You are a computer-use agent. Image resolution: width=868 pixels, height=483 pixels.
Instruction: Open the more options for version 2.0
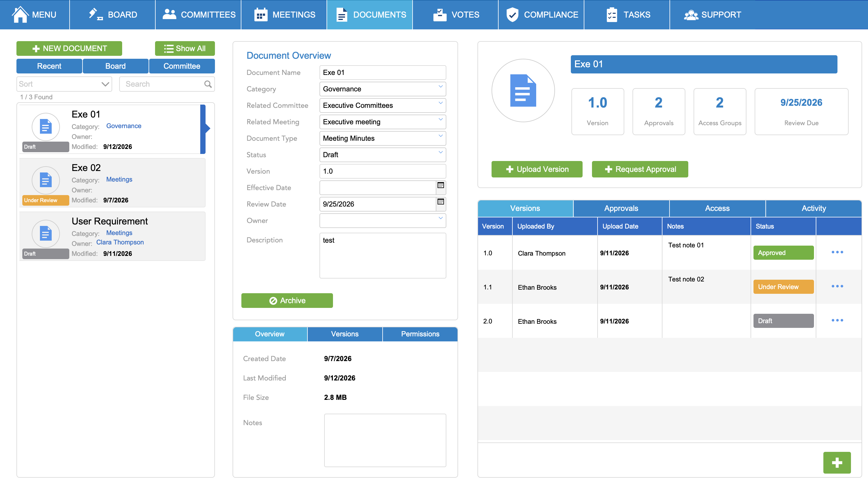(x=837, y=321)
